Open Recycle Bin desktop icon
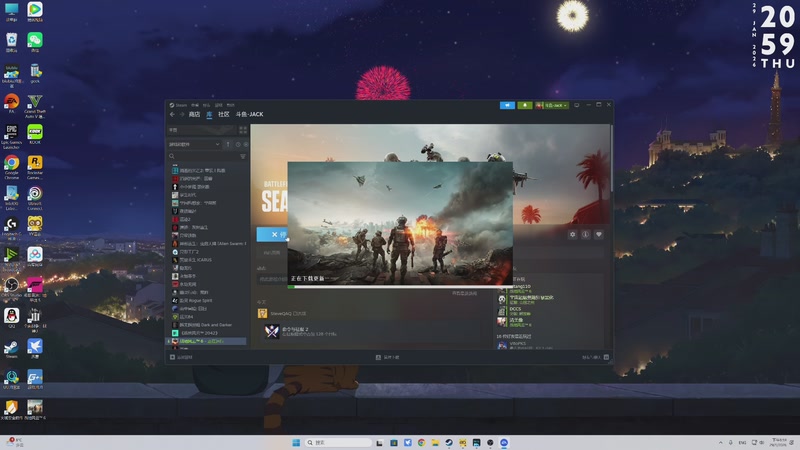800x450 pixels. point(11,42)
